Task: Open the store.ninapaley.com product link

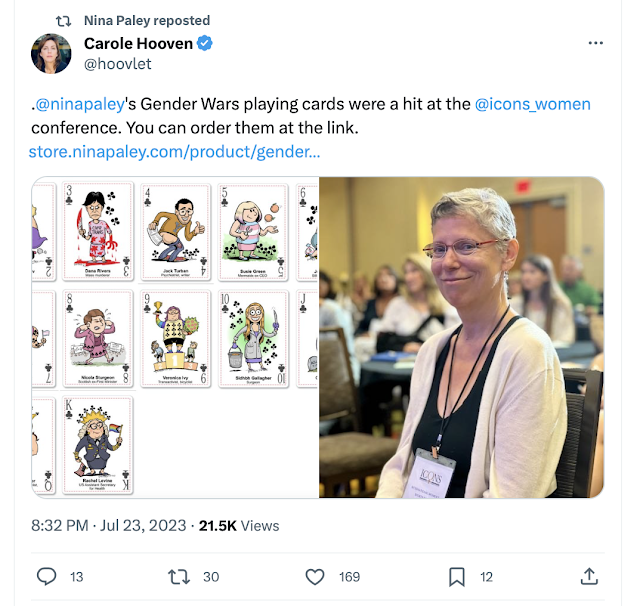Action: (174, 152)
